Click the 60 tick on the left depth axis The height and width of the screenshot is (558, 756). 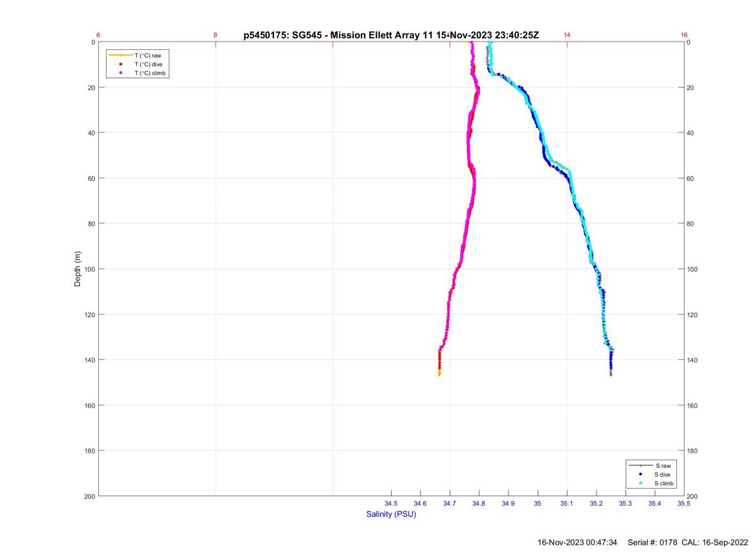click(91, 178)
